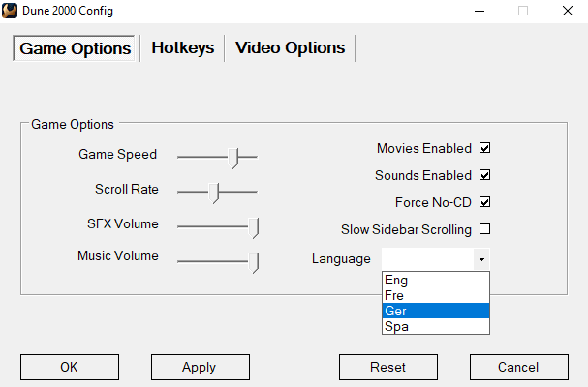Select Spa language option
Viewport: 588px width, 387px height.
pyautogui.click(x=435, y=326)
